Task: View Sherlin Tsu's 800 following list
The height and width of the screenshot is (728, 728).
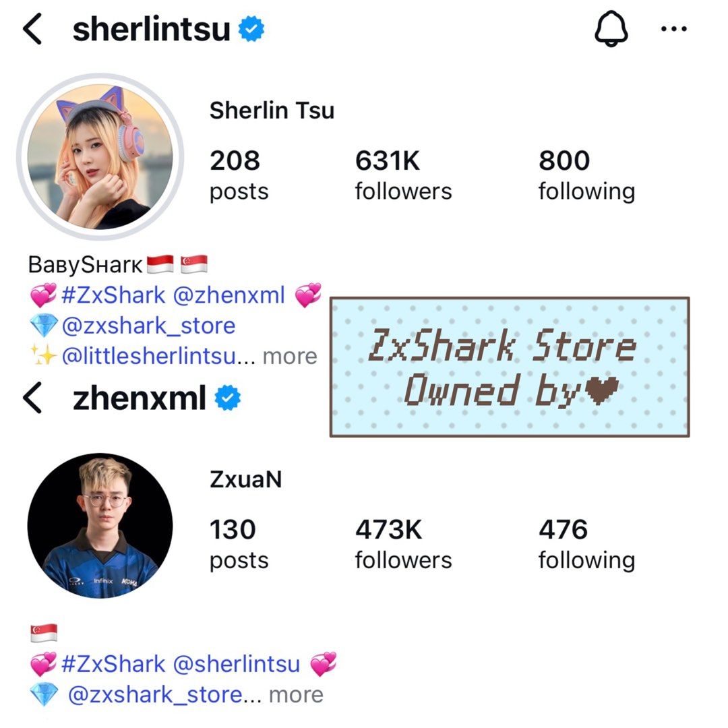Action: coord(586,175)
